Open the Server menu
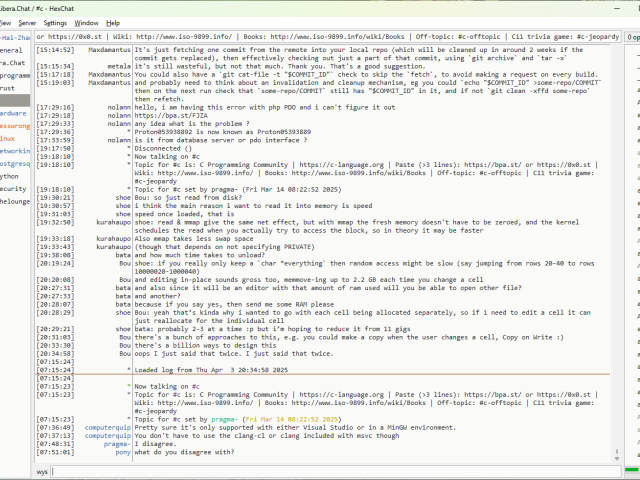Viewport: 640px width, 480px height. [27, 21]
